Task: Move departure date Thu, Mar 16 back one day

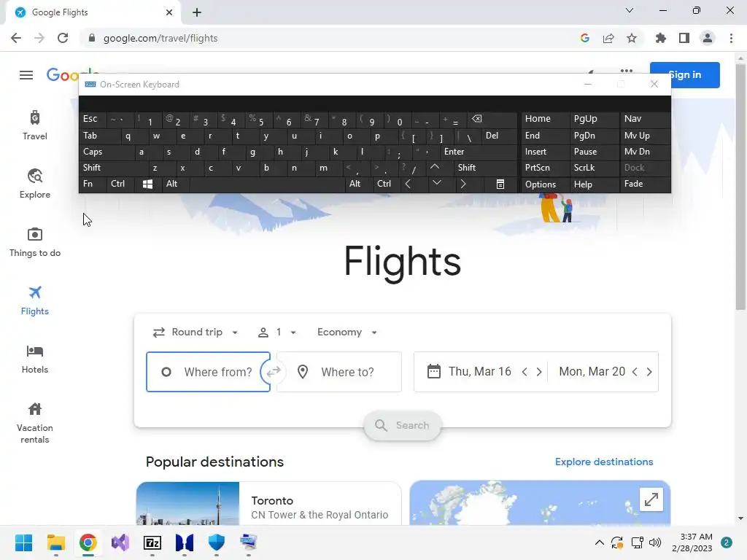Action: 525,372
